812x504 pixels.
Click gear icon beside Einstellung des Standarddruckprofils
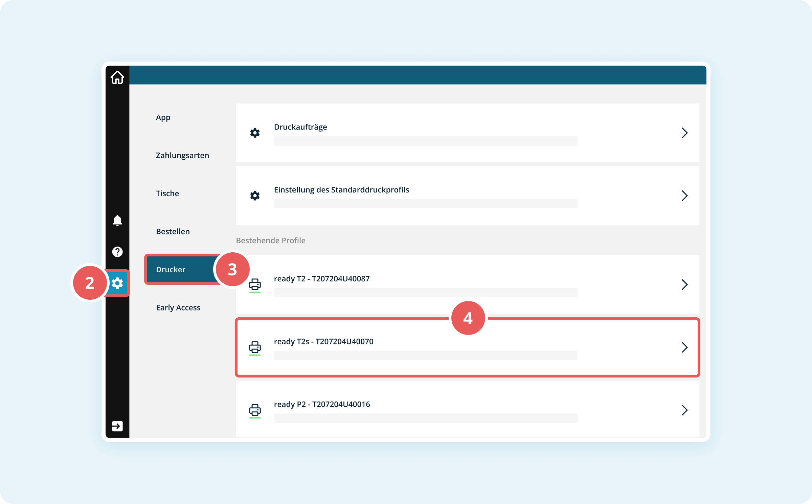pos(255,196)
